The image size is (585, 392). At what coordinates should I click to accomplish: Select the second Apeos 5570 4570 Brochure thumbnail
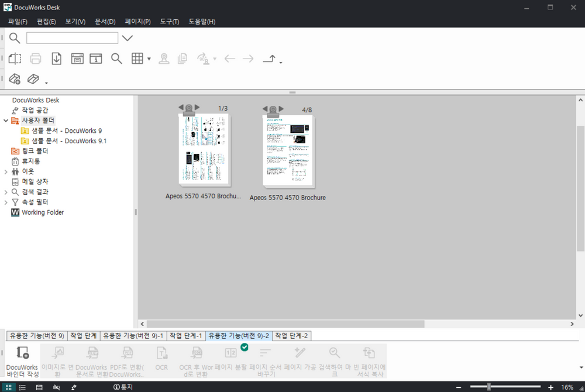pyautogui.click(x=288, y=151)
